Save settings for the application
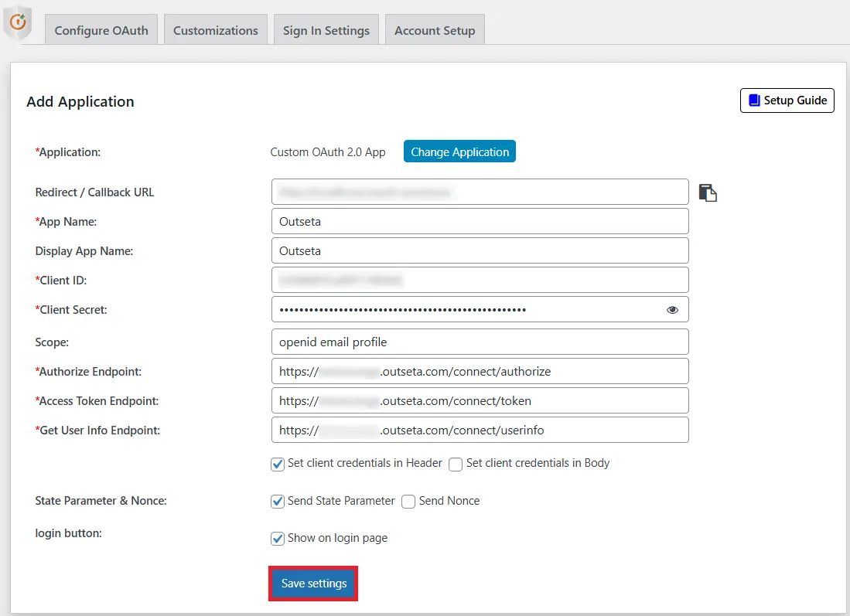Screen dimensions: 850x616 tap(313, 584)
